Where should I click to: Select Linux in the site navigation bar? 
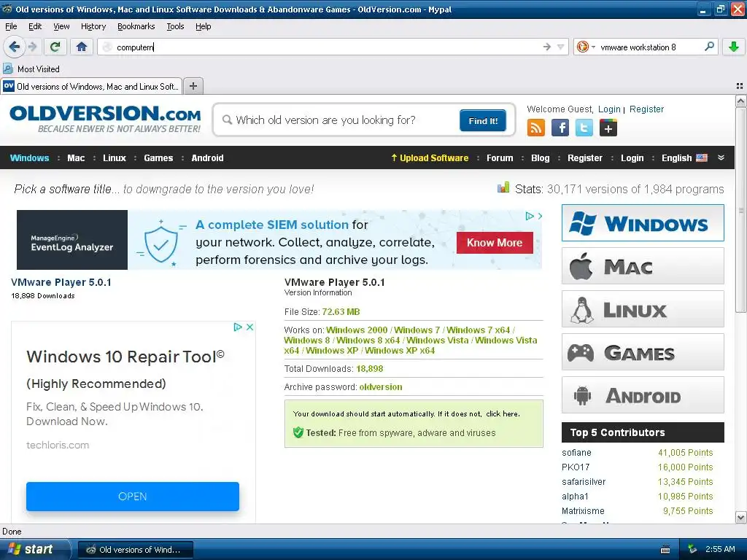click(x=115, y=157)
